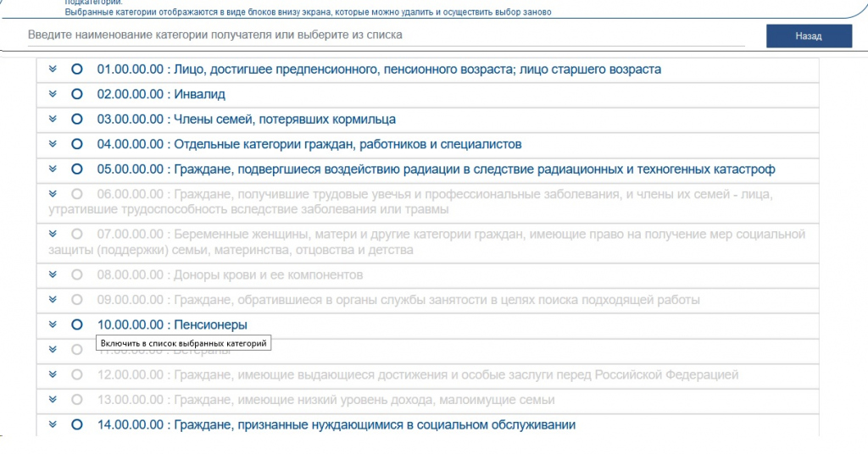The image size is (868, 454).
Task: Select radio button for Члены семей, потерявших кормильца
Action: (77, 119)
